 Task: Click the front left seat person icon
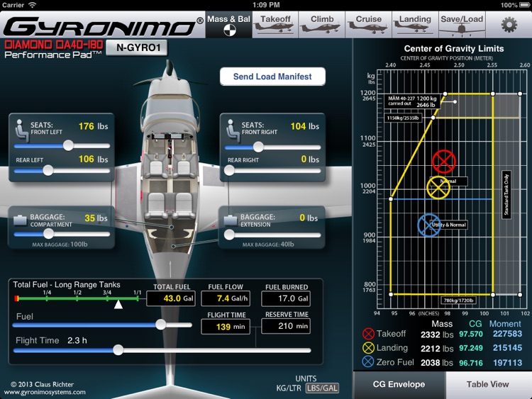point(21,130)
